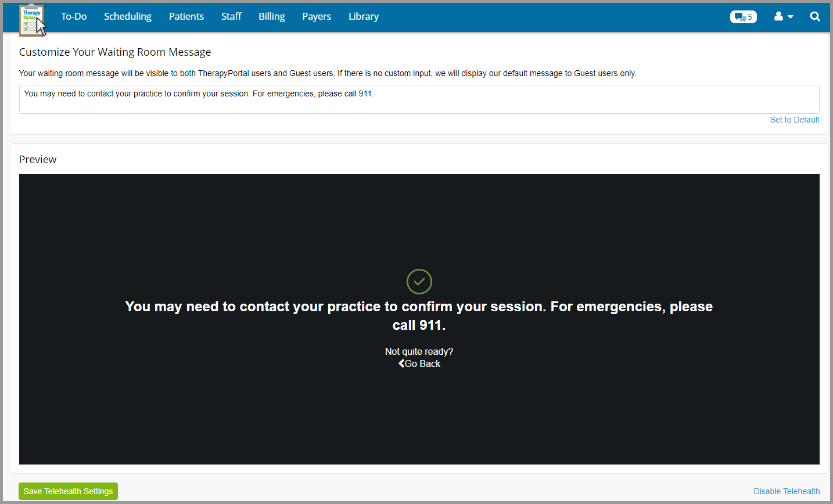Click the Set to Default link
Image resolution: width=833 pixels, height=504 pixels.
795,120
